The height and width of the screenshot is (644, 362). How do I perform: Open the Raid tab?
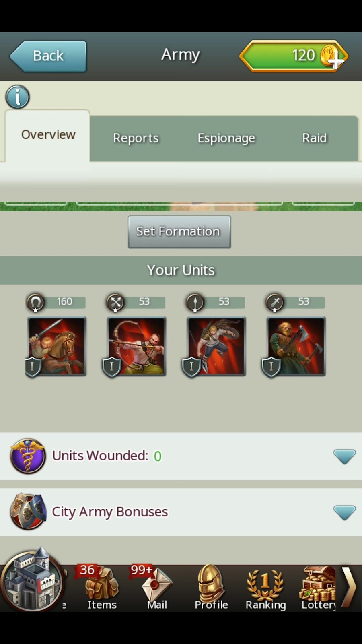(314, 138)
